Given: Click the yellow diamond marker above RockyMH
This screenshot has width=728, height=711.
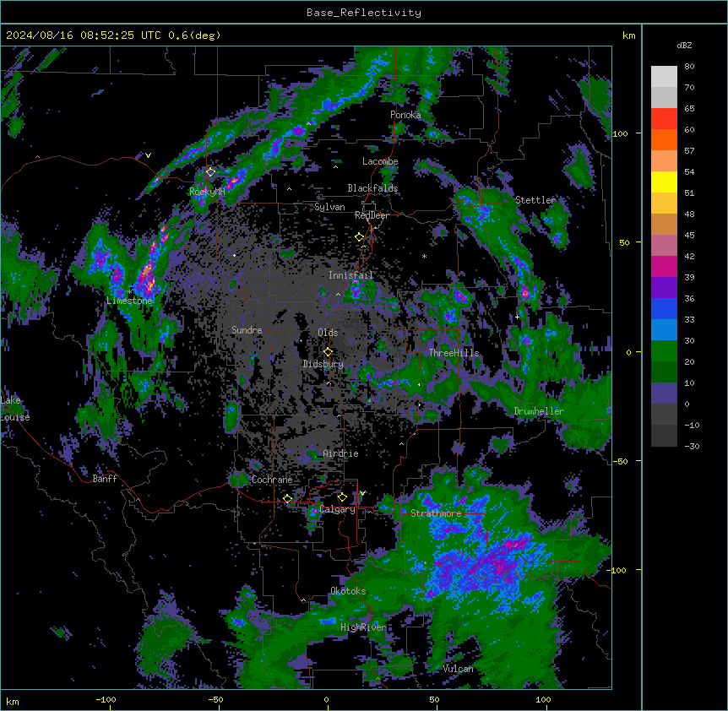Looking at the screenshot, I should pos(210,172).
